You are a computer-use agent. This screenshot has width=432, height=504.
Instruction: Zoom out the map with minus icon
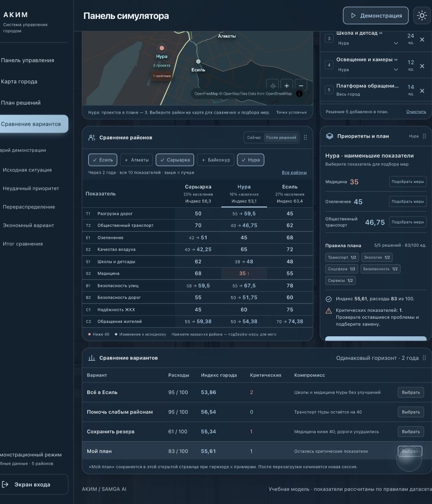click(301, 85)
